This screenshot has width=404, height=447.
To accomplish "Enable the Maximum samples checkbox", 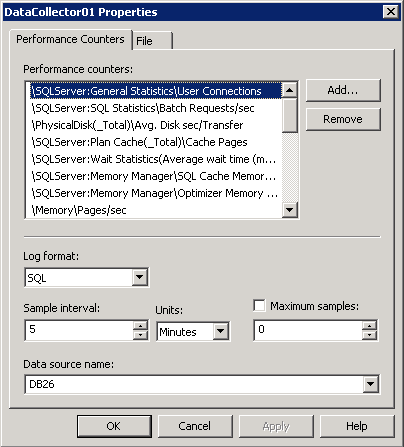I will point(259,305).
